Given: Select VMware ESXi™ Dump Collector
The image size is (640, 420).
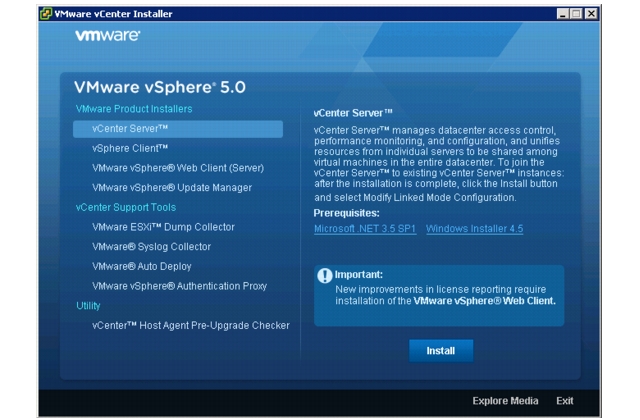Looking at the screenshot, I should coord(163,227).
